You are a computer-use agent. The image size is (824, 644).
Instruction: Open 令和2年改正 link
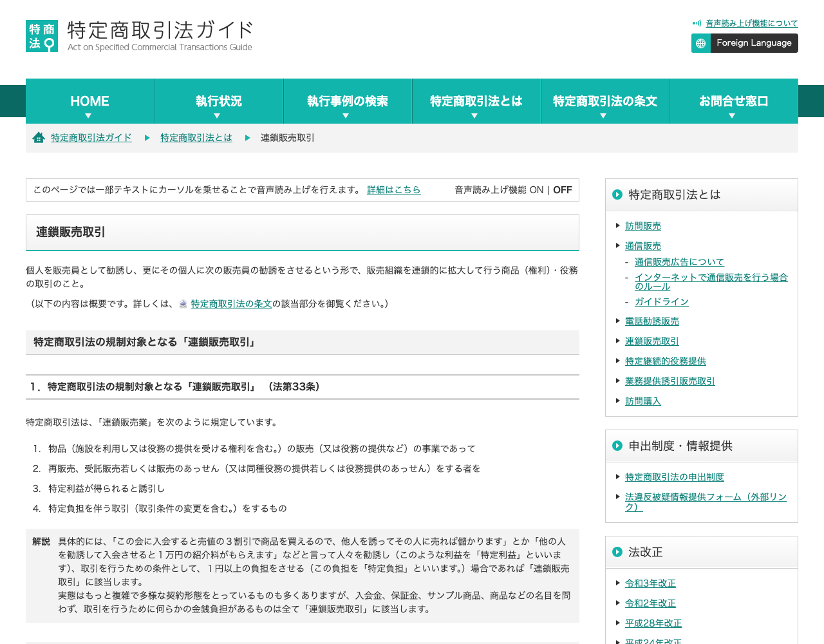pos(650,603)
